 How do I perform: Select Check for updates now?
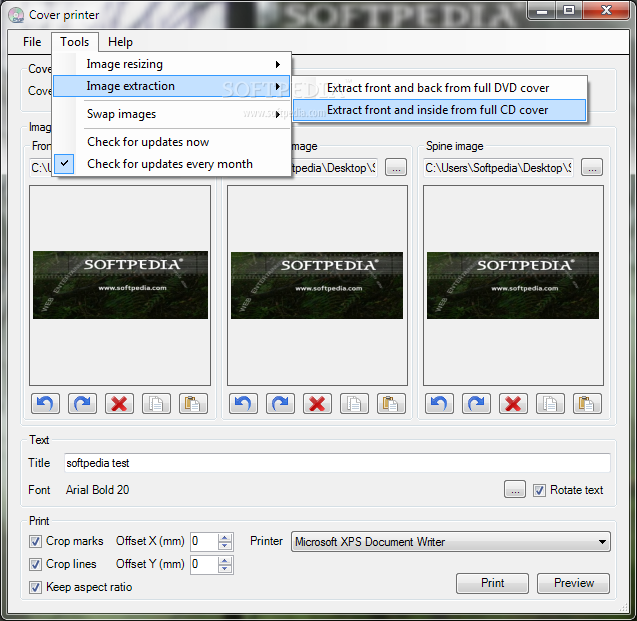pos(171,142)
